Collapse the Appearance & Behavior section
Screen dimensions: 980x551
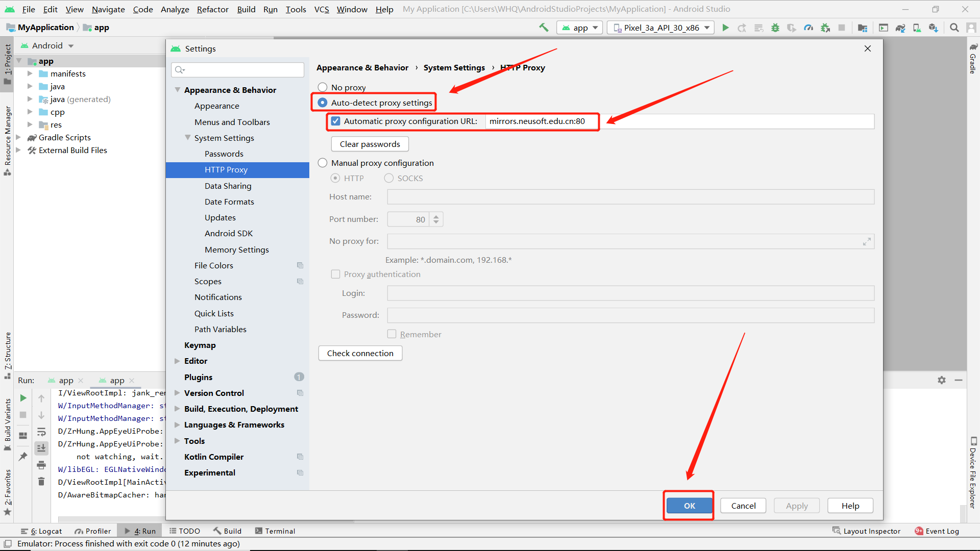pyautogui.click(x=177, y=89)
